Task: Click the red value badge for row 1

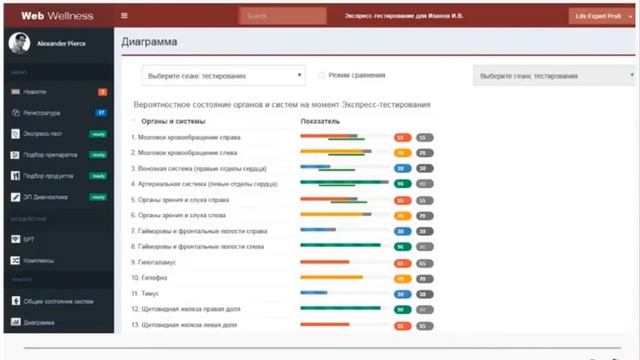Action: click(x=402, y=138)
